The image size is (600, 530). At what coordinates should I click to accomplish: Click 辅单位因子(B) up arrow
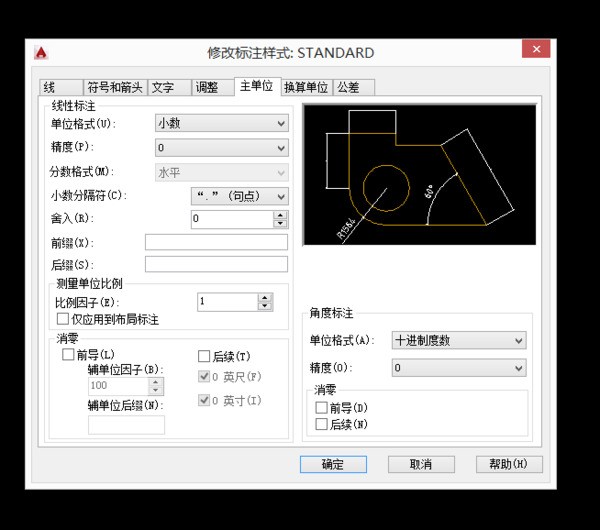156,382
